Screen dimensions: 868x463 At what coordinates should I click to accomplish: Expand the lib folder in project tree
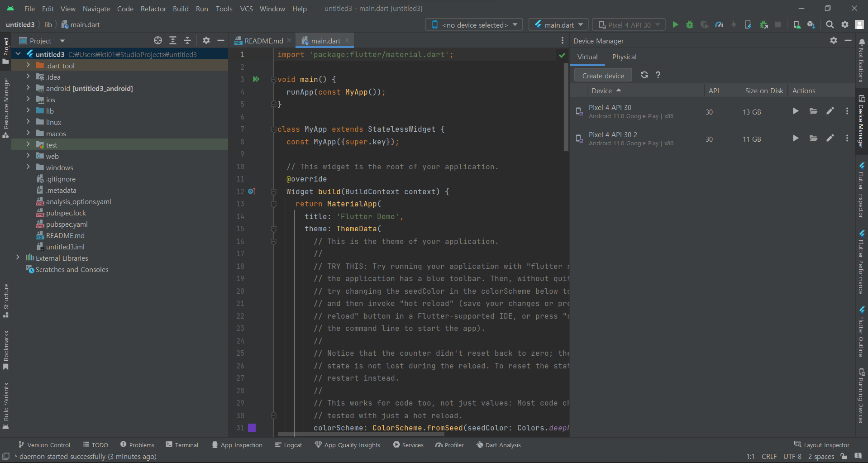pos(28,110)
